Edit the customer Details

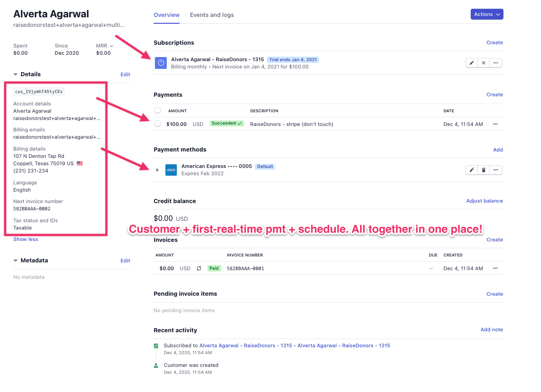coord(125,74)
